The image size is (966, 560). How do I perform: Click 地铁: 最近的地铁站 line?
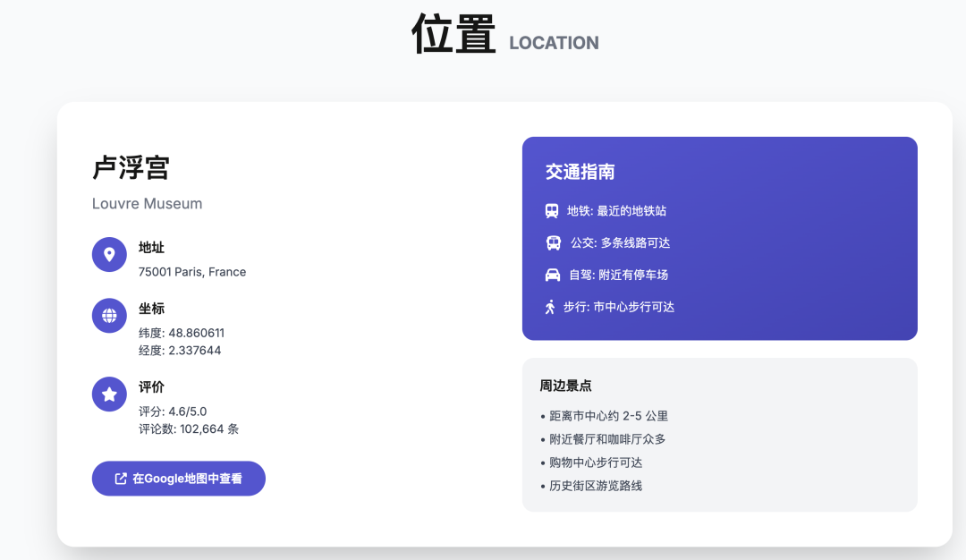616,211
